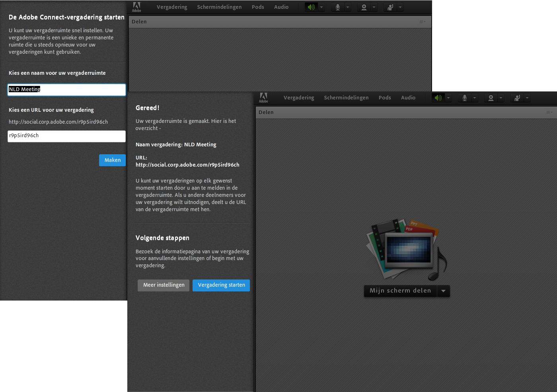The image size is (557, 392).
Task: Open the webcam dropdown arrow in the background window
Action: [x=374, y=7]
